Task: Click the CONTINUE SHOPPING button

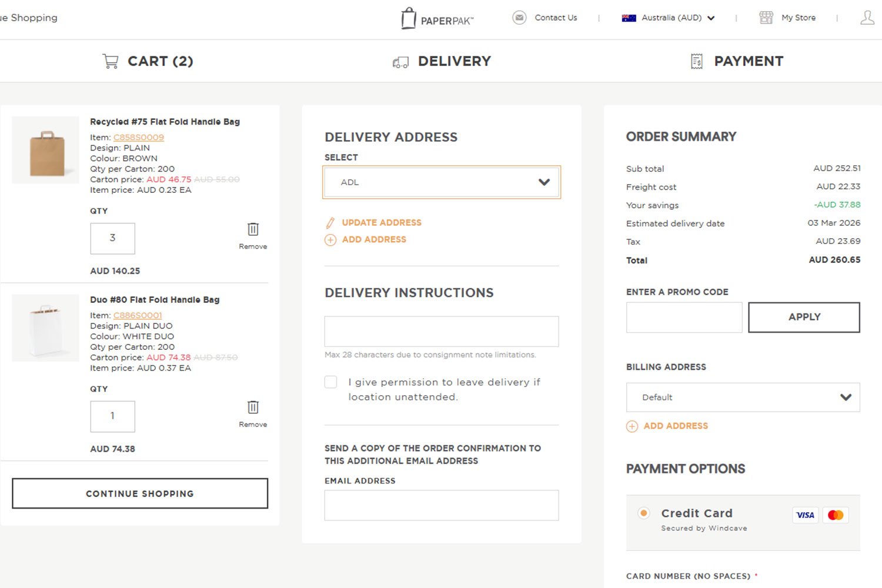Action: tap(140, 493)
